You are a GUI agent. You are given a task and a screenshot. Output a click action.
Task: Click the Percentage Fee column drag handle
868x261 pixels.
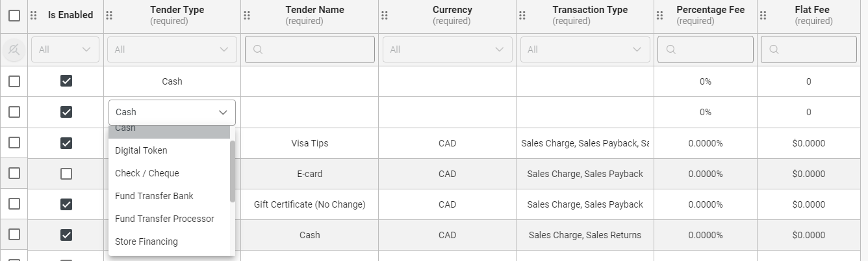pos(660,16)
